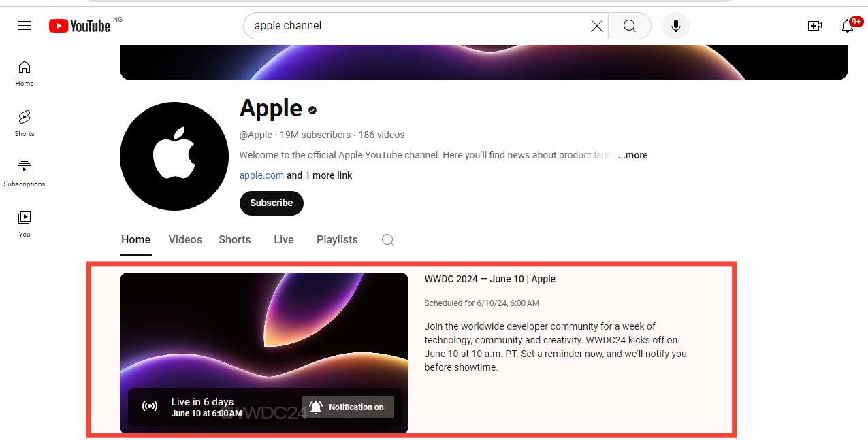
Task: Switch to the channel Shorts tab
Action: (x=235, y=240)
